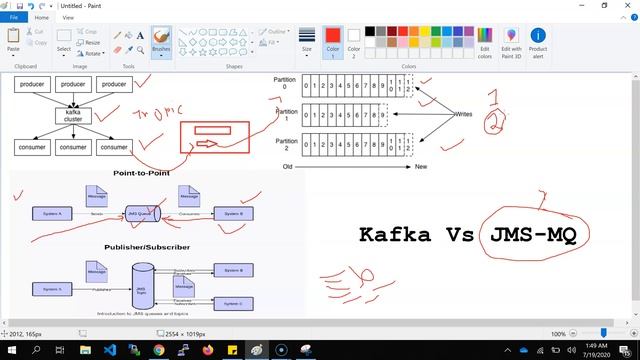Screen dimensions: 640x360
Task: Expand the Rotate dropdown
Action: click(91, 53)
